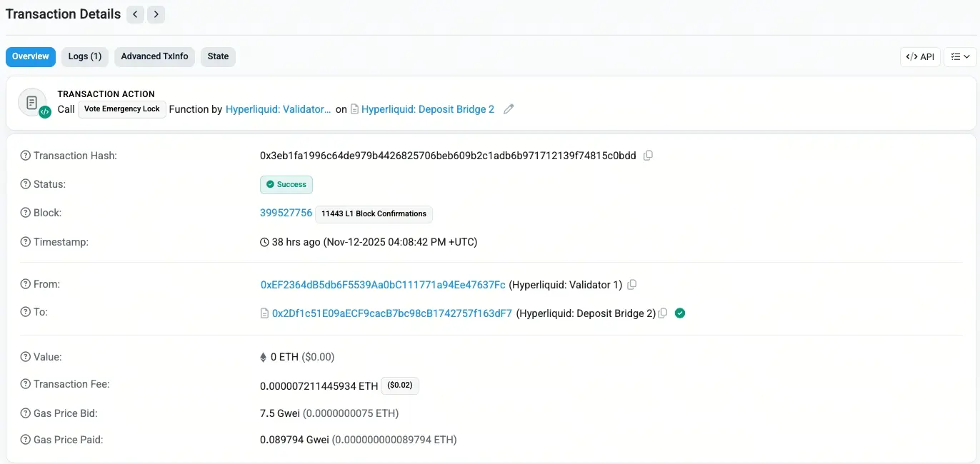The image size is (980, 464).
Task: Copy the transaction hash
Action: click(x=648, y=156)
